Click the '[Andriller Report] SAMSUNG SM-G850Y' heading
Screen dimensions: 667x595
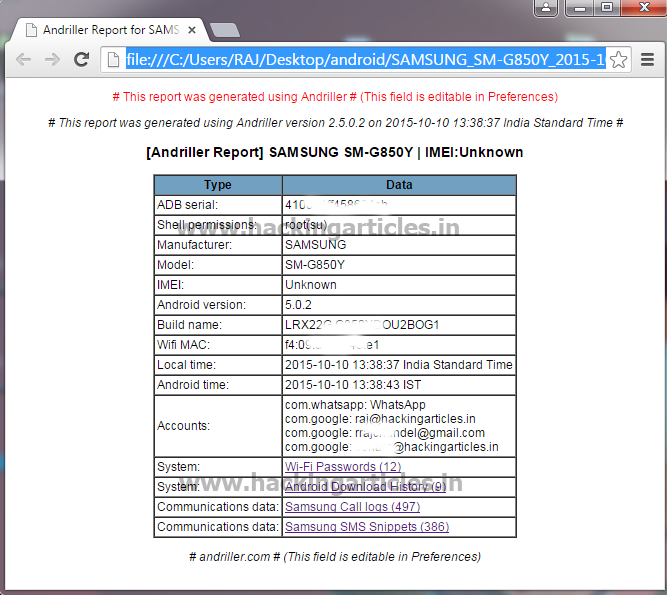[334, 152]
